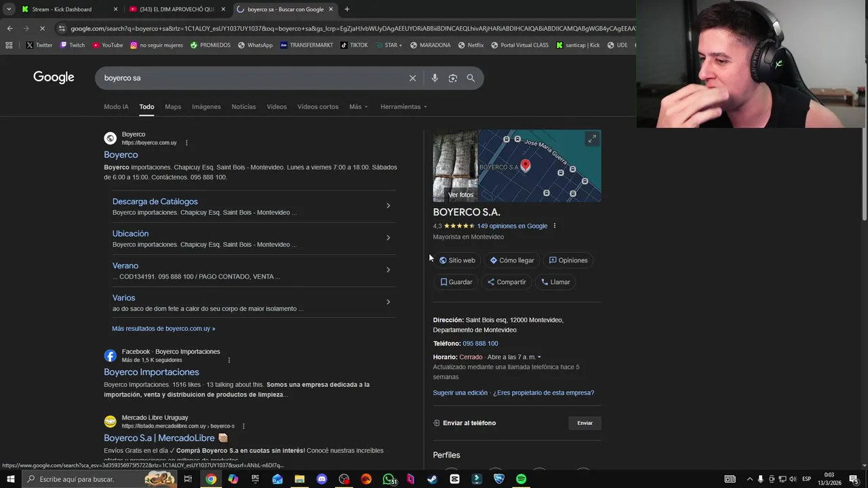This screenshot has height=488, width=868.
Task: Expand the opening hours next to Abre a las 7 a.m.
Action: coord(539,357)
